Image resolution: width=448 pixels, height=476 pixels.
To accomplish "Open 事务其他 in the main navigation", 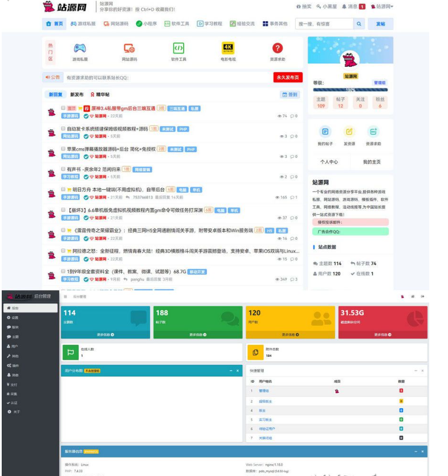I will click(x=275, y=24).
